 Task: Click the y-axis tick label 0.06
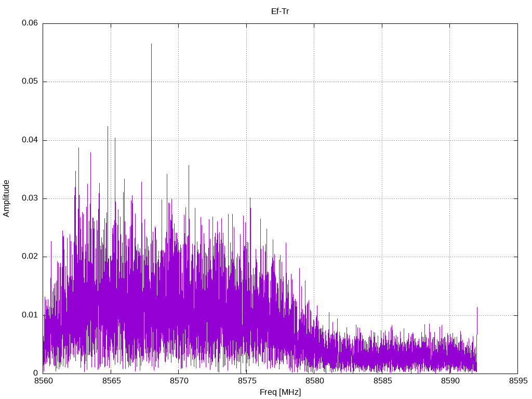(x=30, y=23)
